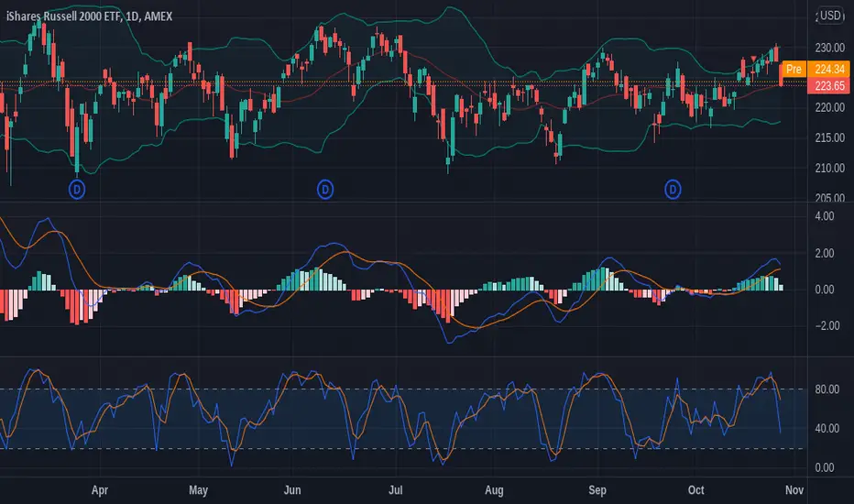Click the 215.00 price axis label
854x504 pixels.
point(829,137)
